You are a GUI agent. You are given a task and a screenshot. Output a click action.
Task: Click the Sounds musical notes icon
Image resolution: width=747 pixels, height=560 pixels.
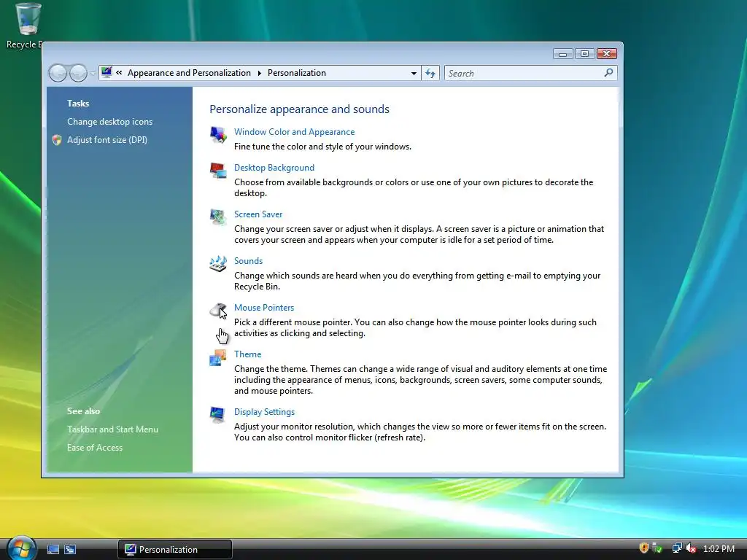(x=218, y=264)
